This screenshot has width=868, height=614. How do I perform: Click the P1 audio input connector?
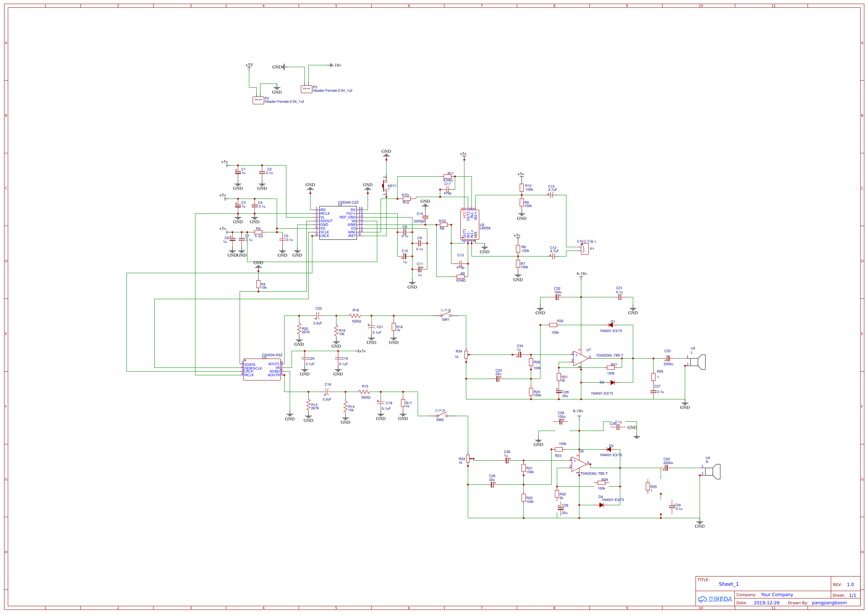point(585,249)
